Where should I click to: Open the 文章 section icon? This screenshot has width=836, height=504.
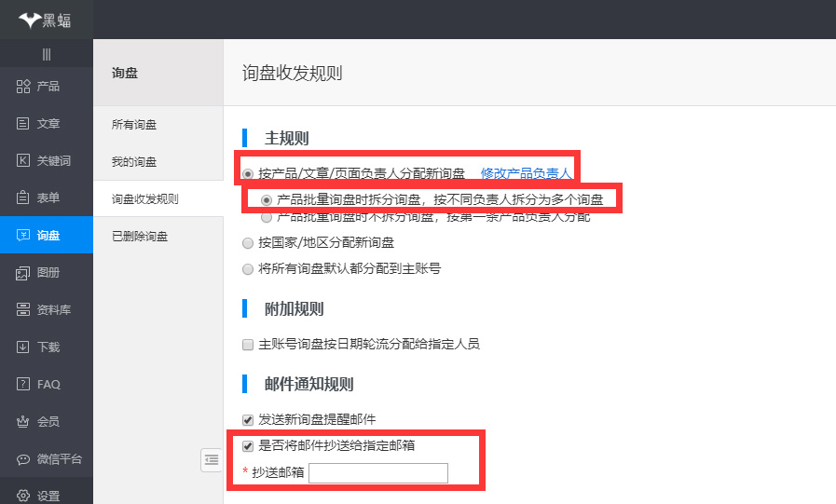23,124
